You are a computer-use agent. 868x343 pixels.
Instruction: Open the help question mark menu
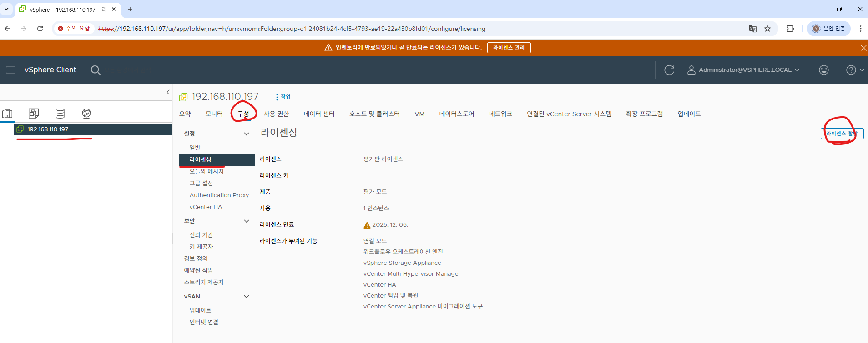(x=855, y=70)
